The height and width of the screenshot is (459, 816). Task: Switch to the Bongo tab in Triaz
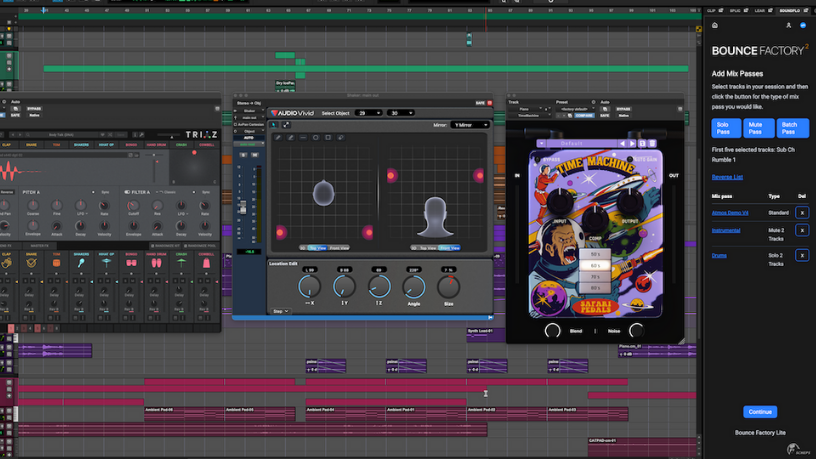point(131,145)
